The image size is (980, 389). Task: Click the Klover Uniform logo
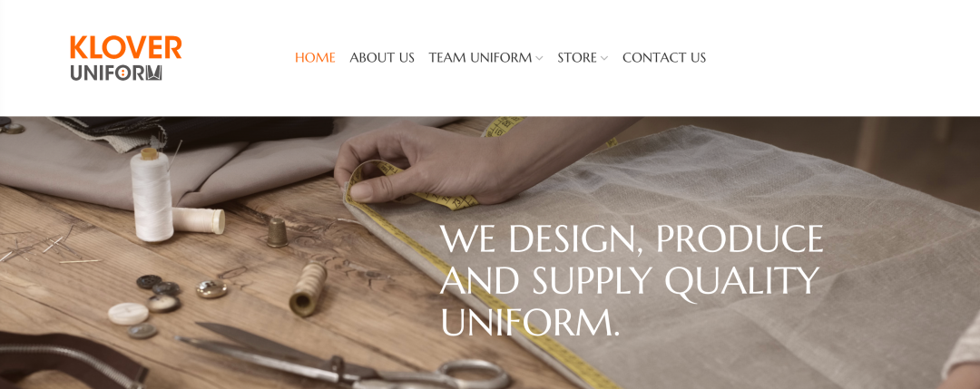click(125, 58)
